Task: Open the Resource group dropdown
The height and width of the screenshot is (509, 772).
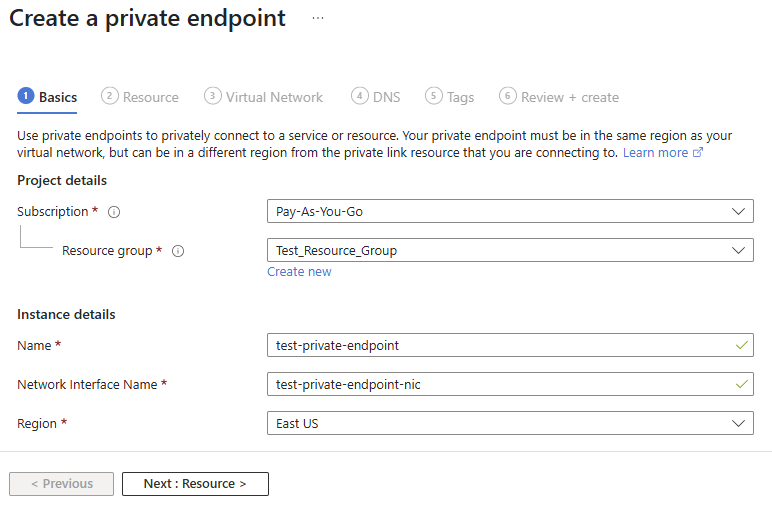Action: (x=510, y=250)
